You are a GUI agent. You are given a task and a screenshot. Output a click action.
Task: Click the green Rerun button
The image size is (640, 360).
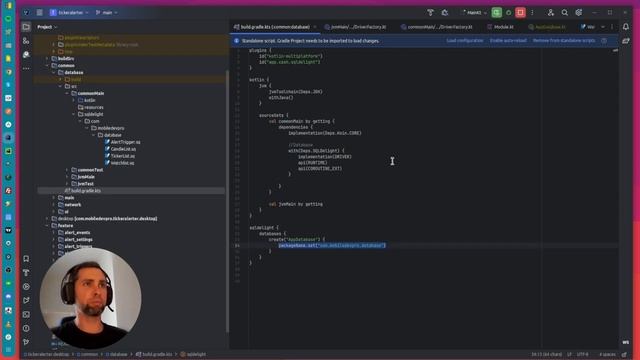coord(496,13)
